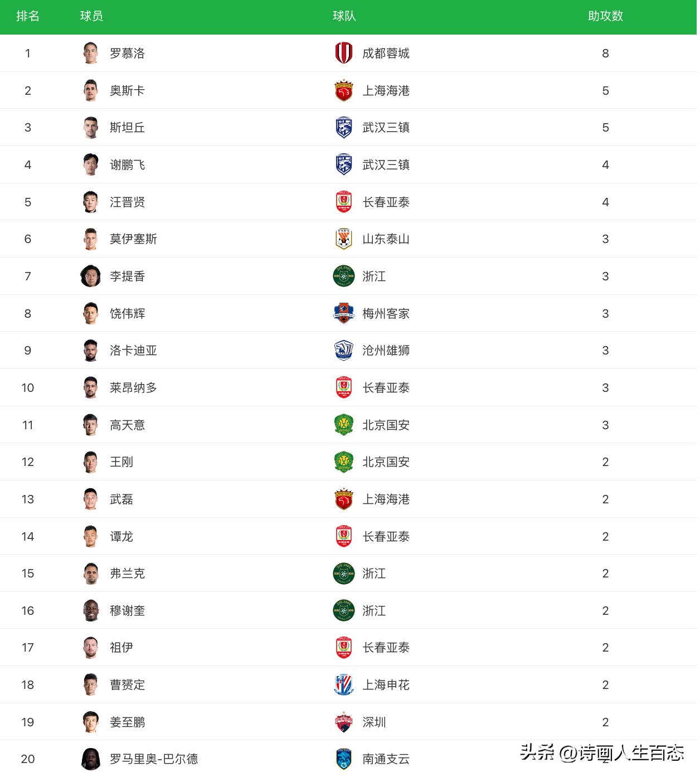Click the Shenzhen team badge
This screenshot has height=777, width=700.
[x=344, y=722]
